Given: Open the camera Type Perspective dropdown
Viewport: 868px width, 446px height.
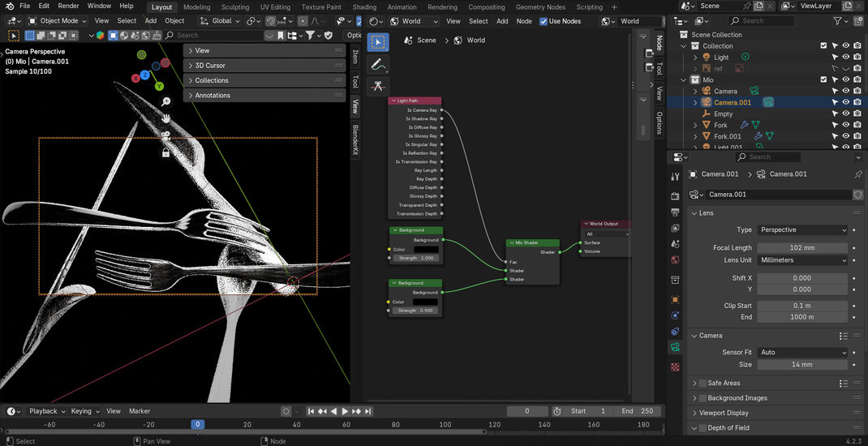Looking at the screenshot, I should [802, 229].
